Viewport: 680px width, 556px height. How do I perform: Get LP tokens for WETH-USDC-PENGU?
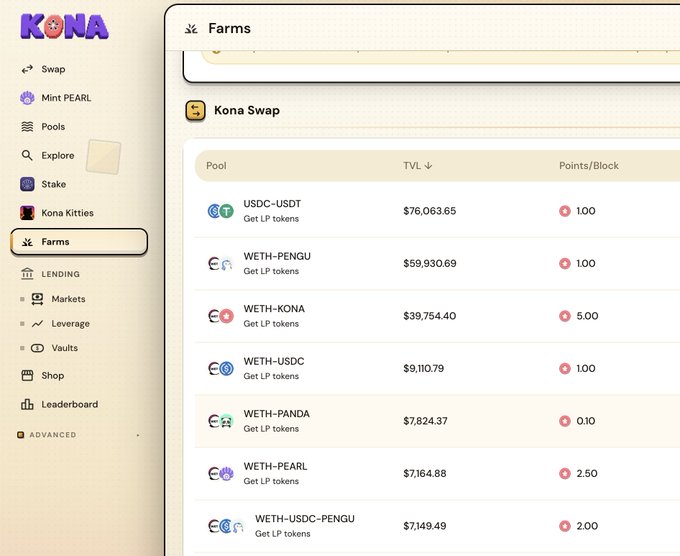[283, 533]
